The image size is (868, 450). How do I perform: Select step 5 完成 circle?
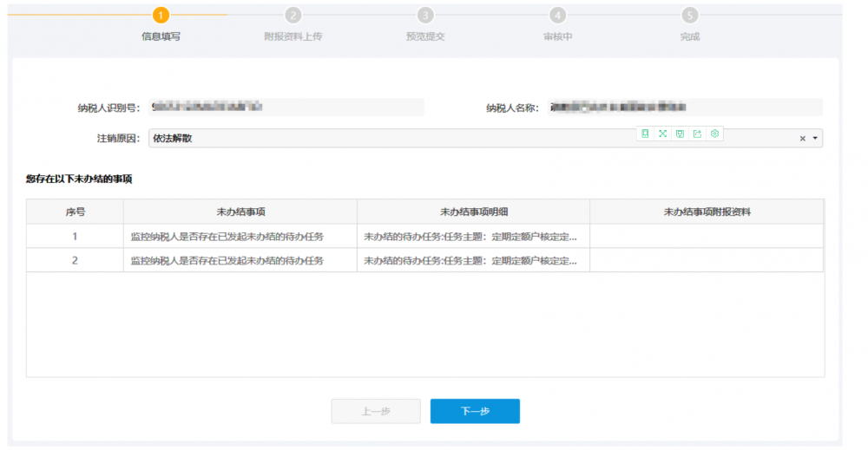[x=690, y=16]
